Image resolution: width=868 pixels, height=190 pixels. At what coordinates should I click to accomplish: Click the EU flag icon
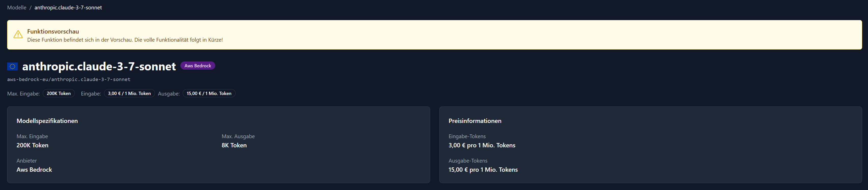tap(12, 67)
